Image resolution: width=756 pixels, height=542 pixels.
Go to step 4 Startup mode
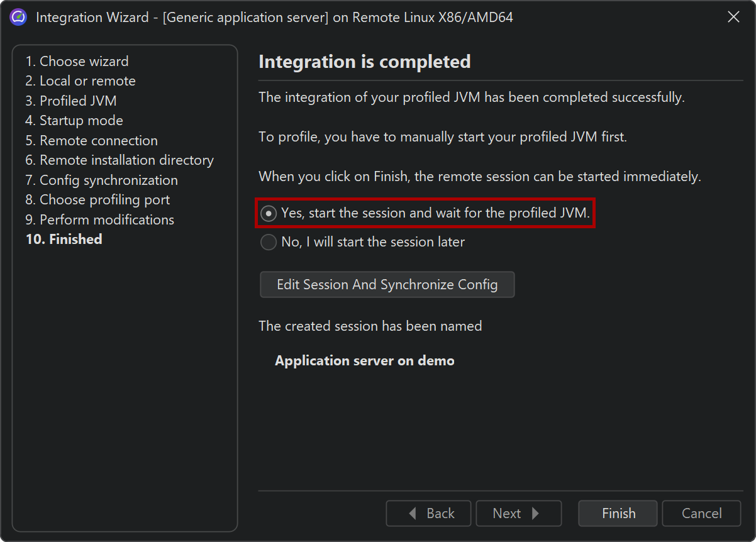(x=74, y=121)
